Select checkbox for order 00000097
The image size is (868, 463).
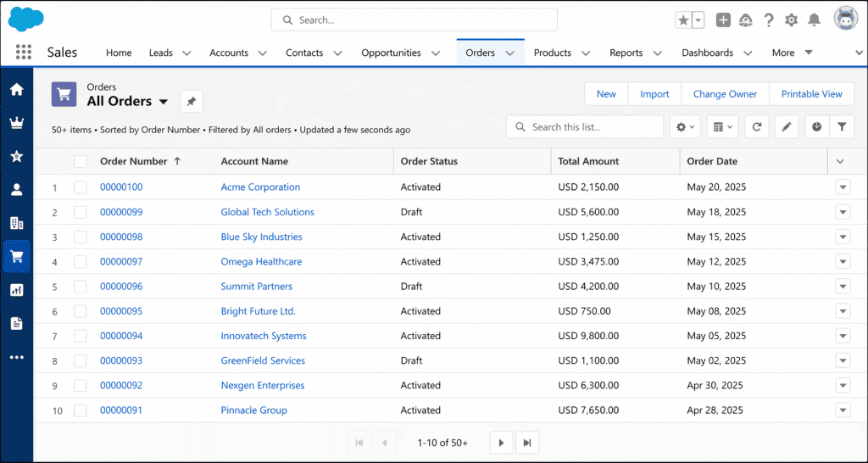click(81, 261)
